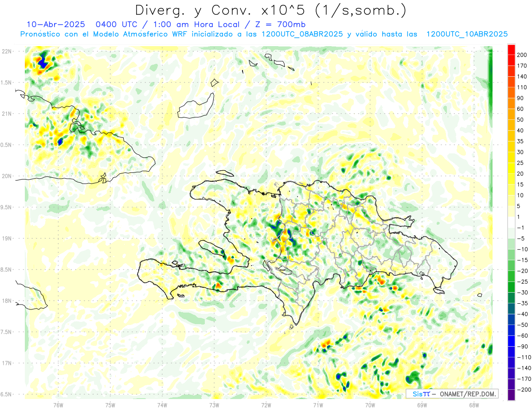Click the positive '110' color scale value

pyautogui.click(x=522, y=87)
